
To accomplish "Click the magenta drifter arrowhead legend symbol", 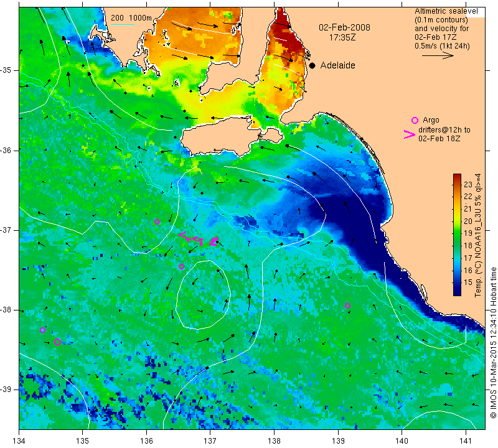I will tap(410, 134).
